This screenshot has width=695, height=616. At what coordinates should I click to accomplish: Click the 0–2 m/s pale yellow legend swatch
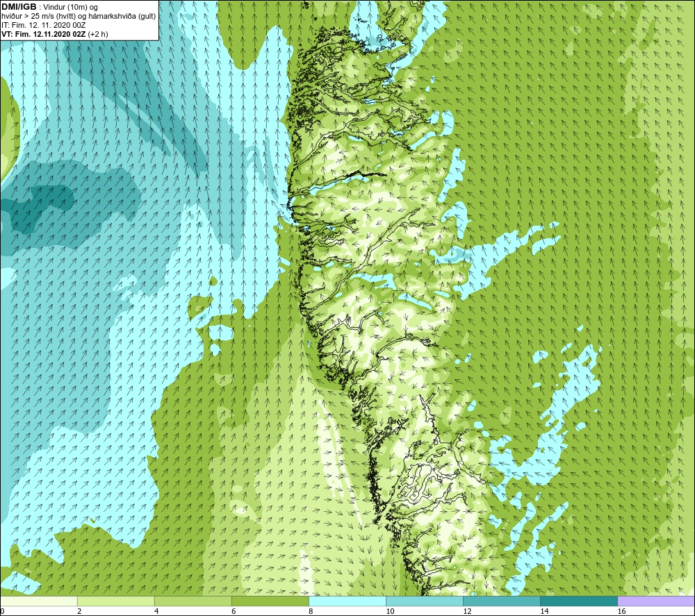click(39, 601)
